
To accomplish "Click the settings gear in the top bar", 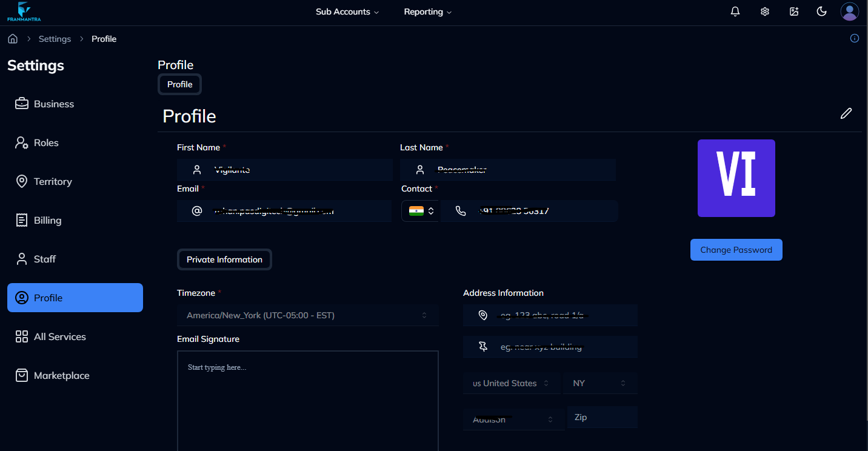I will [x=764, y=11].
